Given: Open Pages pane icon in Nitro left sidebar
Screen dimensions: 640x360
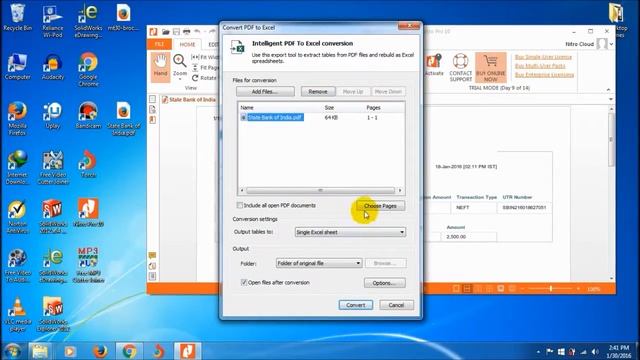Looking at the screenshot, I should (153, 99).
